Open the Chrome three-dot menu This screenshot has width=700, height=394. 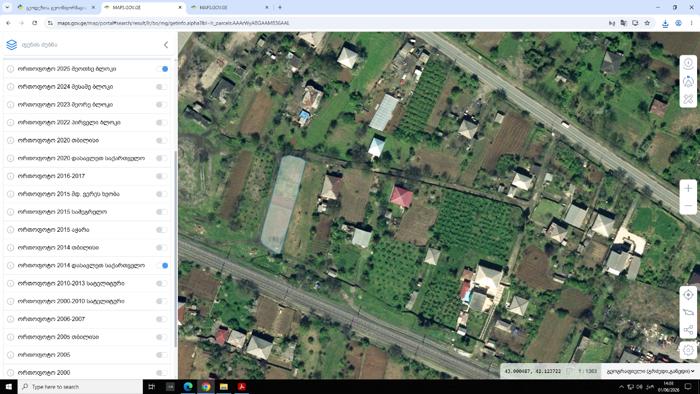(692, 23)
